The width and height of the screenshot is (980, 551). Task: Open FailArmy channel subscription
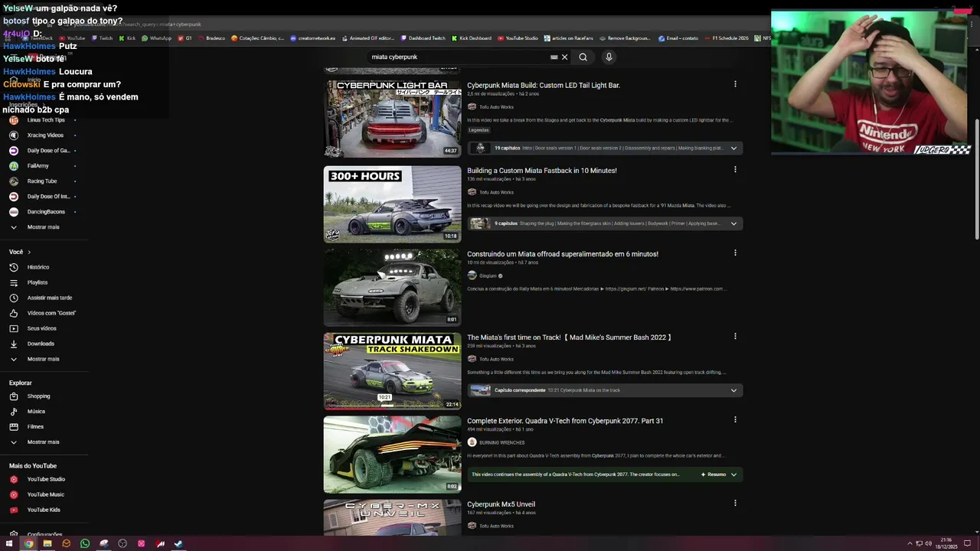(38, 166)
